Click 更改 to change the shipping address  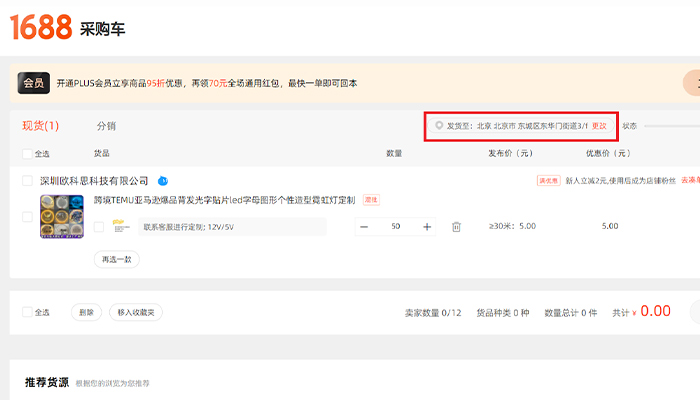pyautogui.click(x=599, y=126)
